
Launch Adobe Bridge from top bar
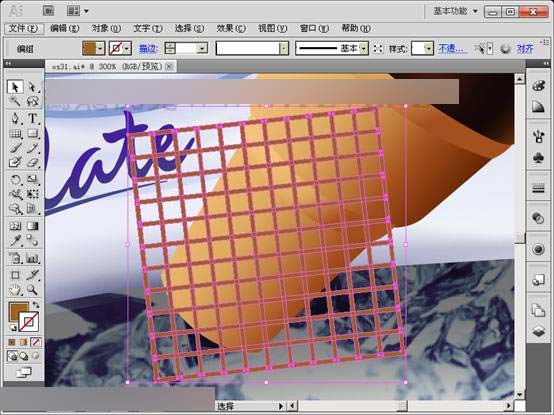tap(48, 11)
